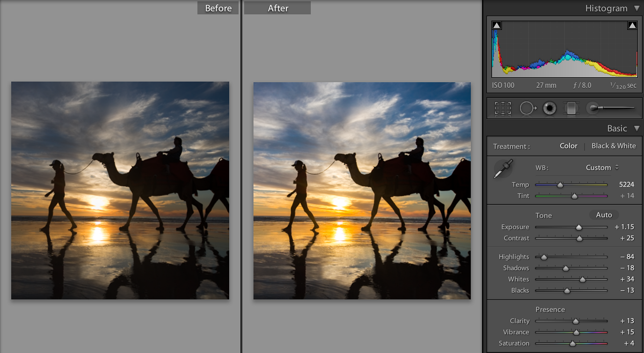Select the Spot Removal tool
Image resolution: width=644 pixels, height=353 pixels.
[528, 108]
